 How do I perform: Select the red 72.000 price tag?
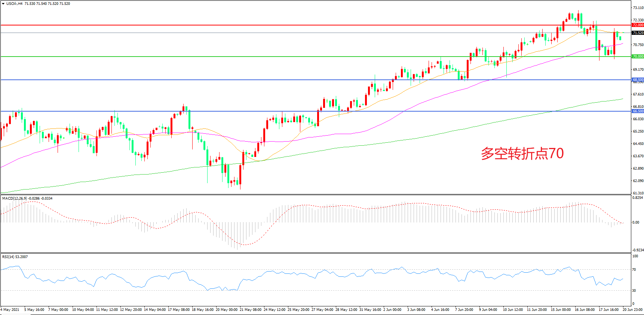point(638,25)
